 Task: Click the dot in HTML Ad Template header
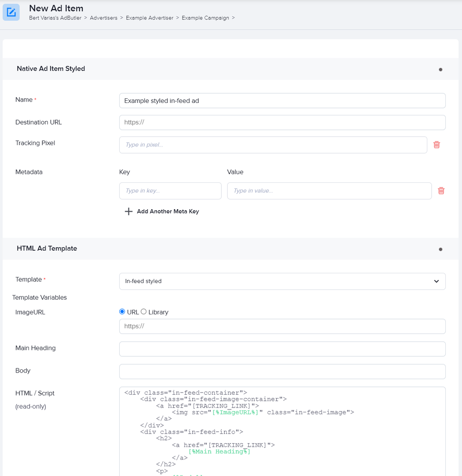click(440, 249)
